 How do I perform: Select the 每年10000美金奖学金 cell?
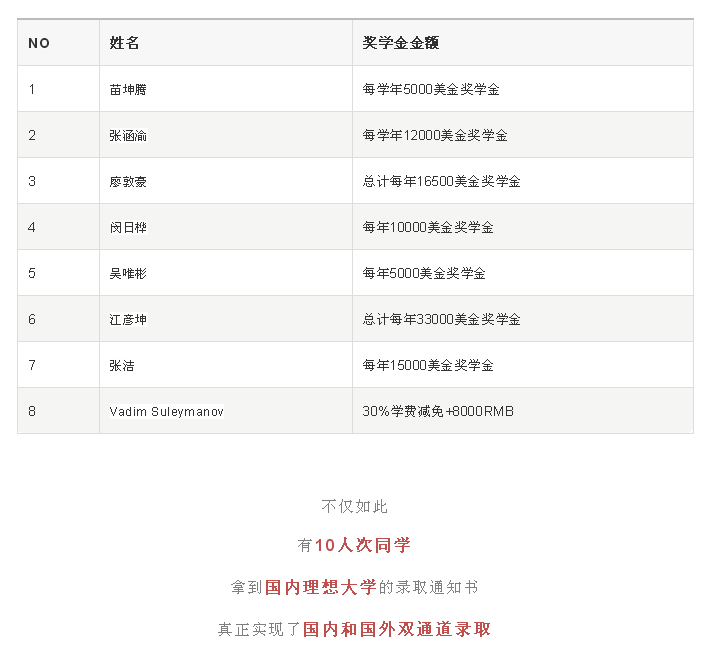click(x=428, y=227)
